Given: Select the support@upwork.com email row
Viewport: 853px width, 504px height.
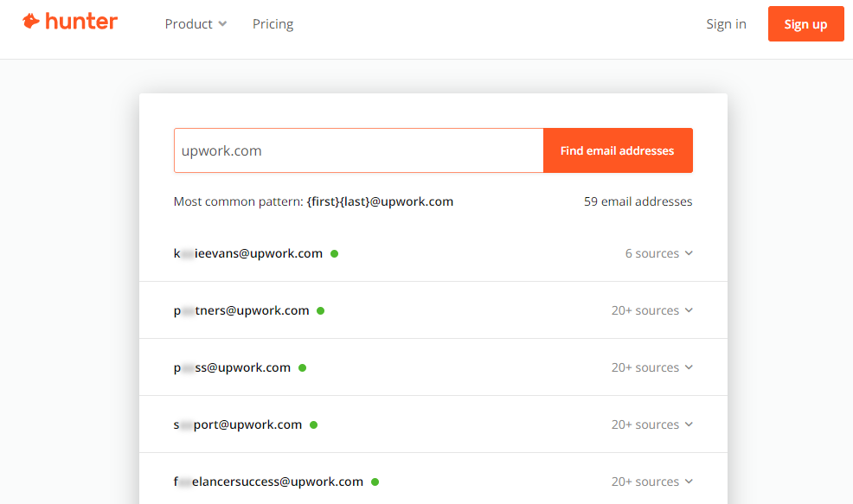Looking at the screenshot, I should click(x=238, y=424).
